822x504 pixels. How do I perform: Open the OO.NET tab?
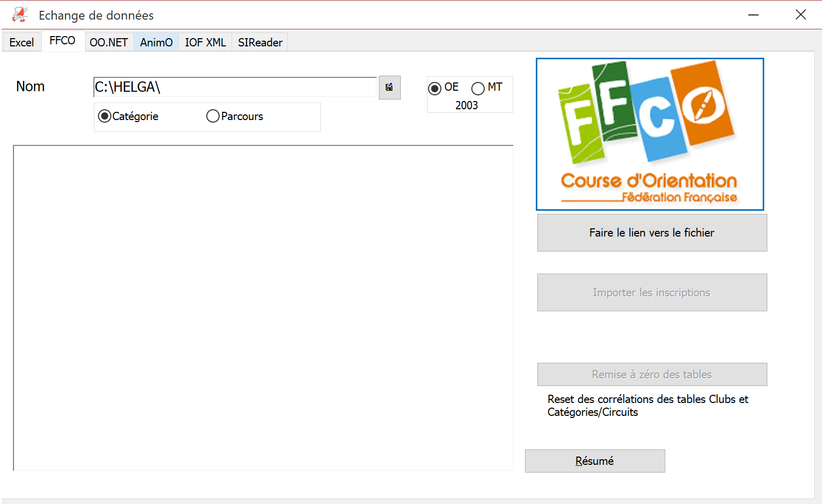(x=109, y=42)
